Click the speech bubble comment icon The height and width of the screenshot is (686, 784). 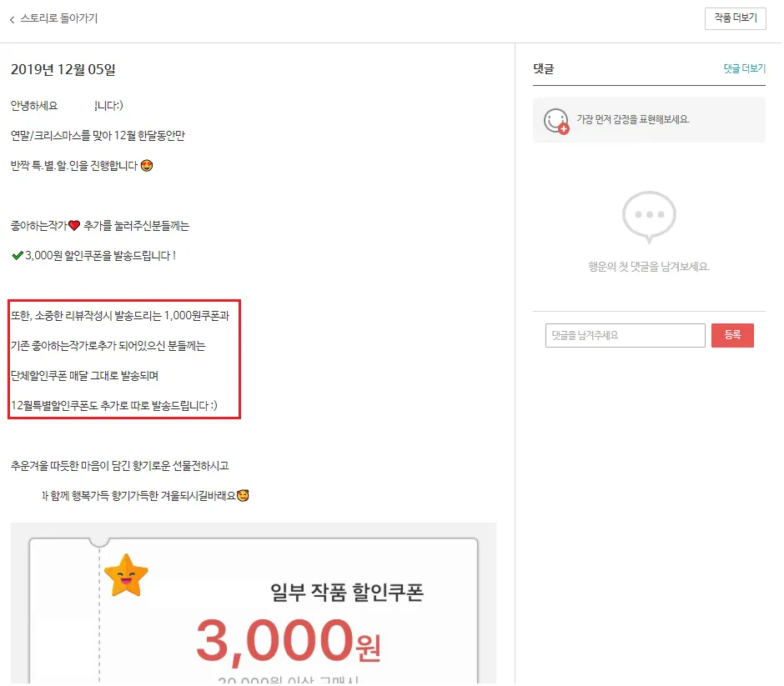coord(651,218)
